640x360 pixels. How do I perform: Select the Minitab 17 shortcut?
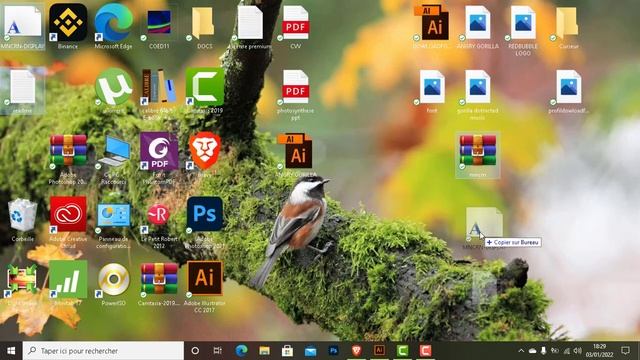click(x=68, y=283)
